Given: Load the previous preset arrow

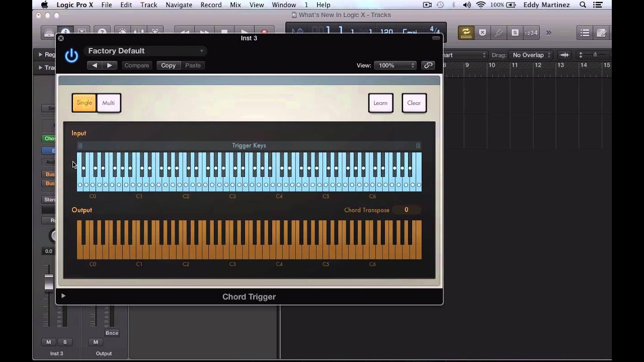Looking at the screenshot, I should click(x=95, y=65).
